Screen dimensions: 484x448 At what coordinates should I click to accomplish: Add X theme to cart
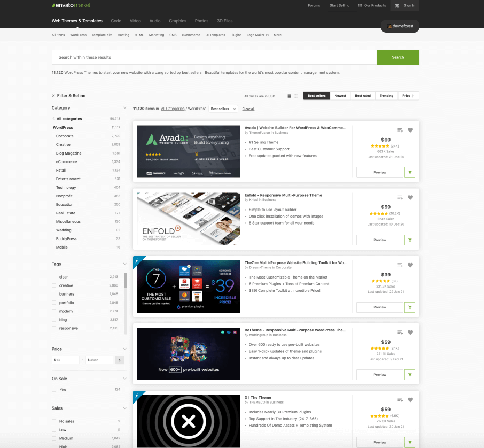[x=410, y=442]
